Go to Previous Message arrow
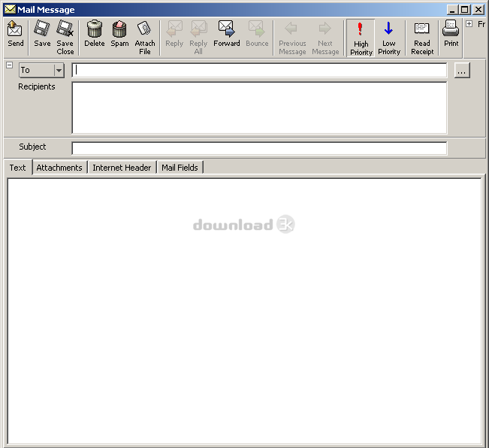489x448 pixels. (x=292, y=38)
